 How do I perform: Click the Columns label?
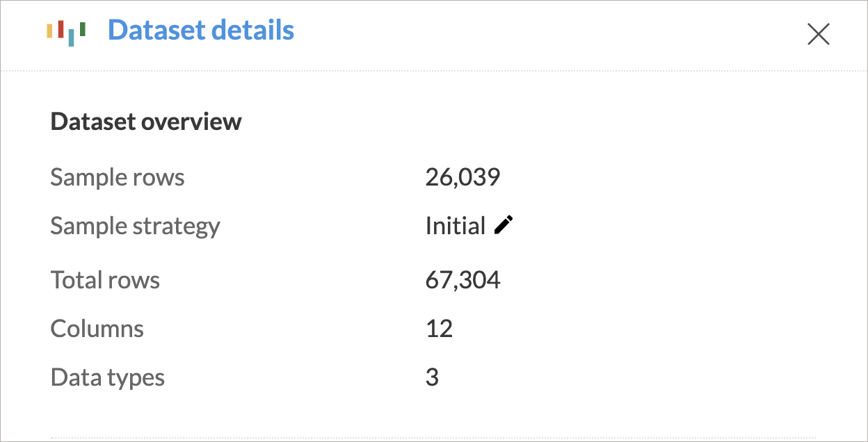tap(97, 328)
